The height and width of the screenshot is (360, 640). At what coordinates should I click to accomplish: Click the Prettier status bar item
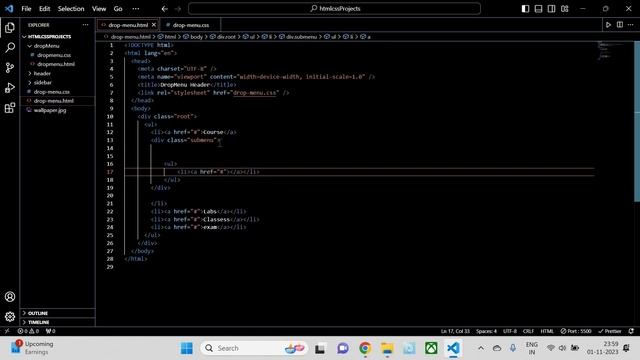click(x=610, y=331)
